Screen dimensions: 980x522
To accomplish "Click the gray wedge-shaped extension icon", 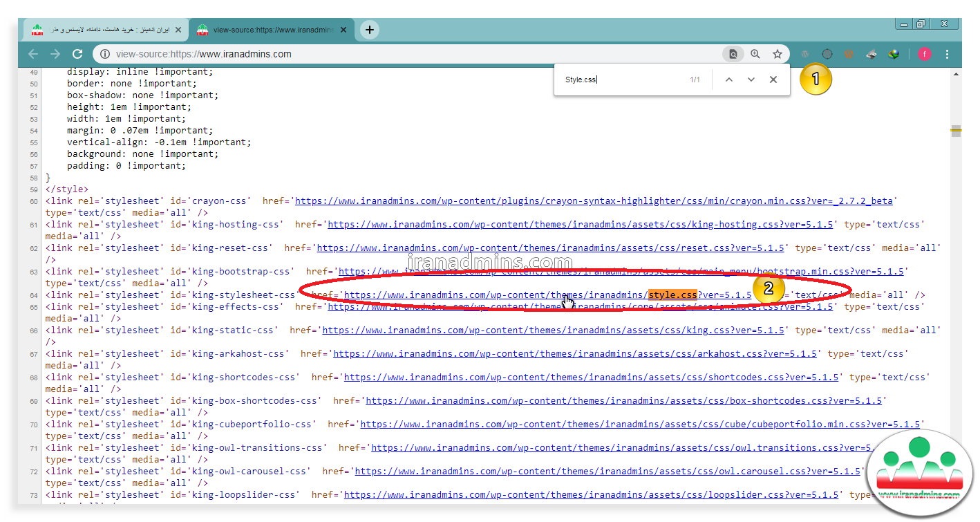I will tap(871, 54).
